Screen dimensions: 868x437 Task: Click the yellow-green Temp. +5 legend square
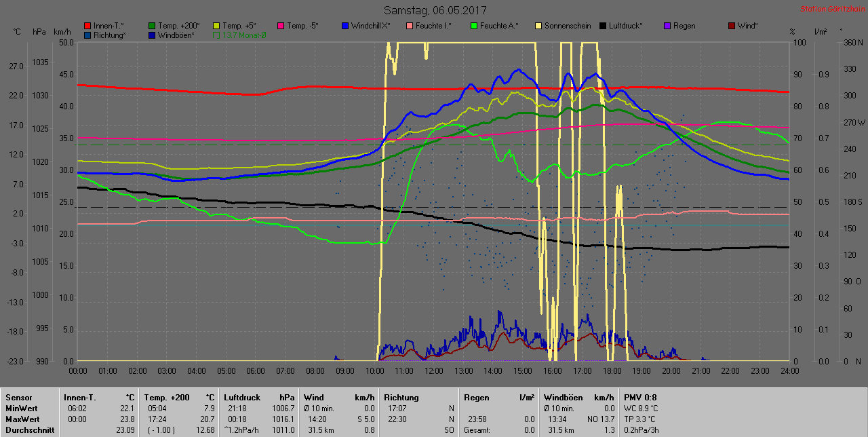pyautogui.click(x=216, y=26)
